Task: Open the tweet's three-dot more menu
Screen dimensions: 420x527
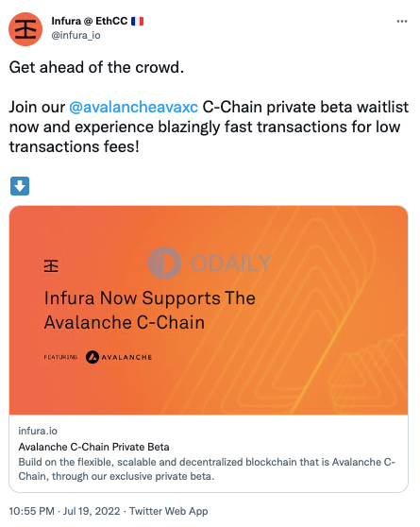Action: pyautogui.click(x=402, y=22)
